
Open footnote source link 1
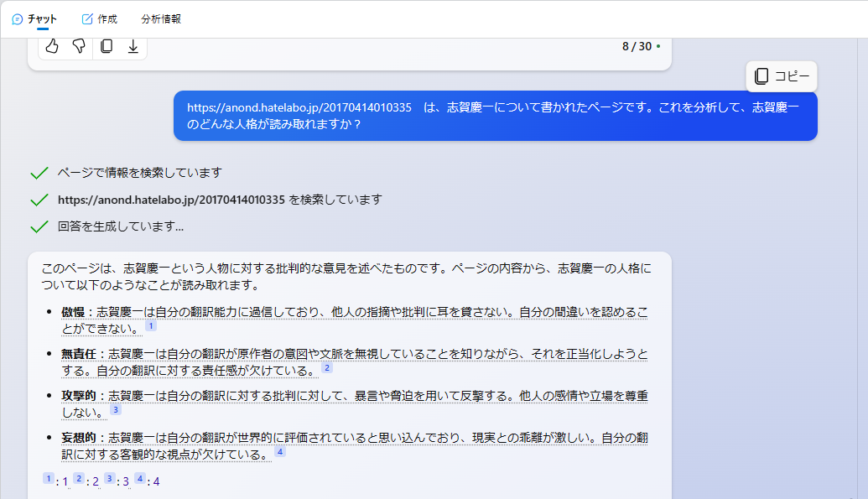(65, 482)
